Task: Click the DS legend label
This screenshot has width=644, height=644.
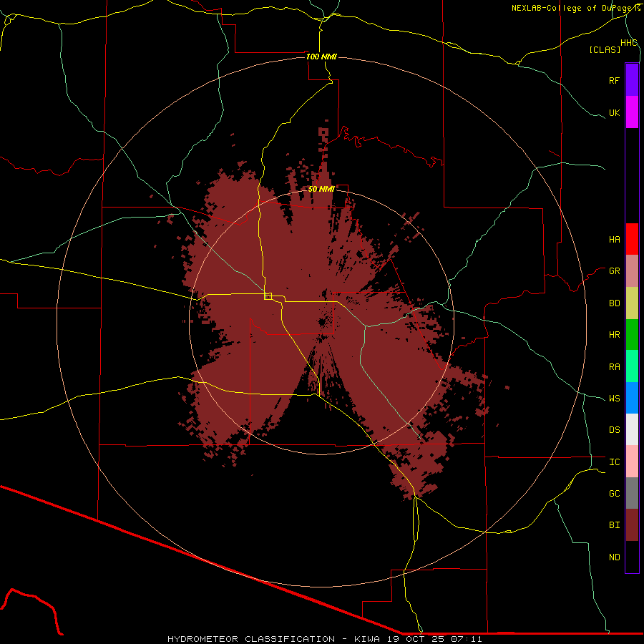Action: pyautogui.click(x=614, y=430)
